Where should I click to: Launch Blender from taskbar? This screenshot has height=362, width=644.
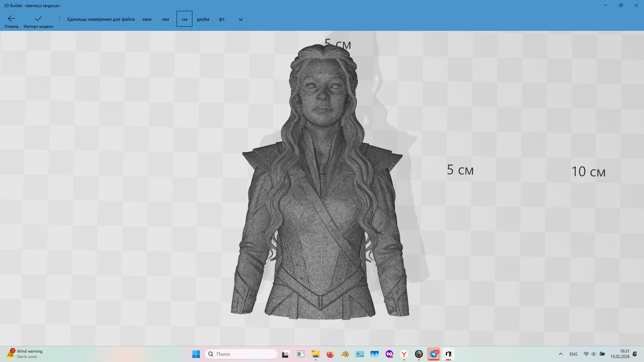tap(345, 354)
